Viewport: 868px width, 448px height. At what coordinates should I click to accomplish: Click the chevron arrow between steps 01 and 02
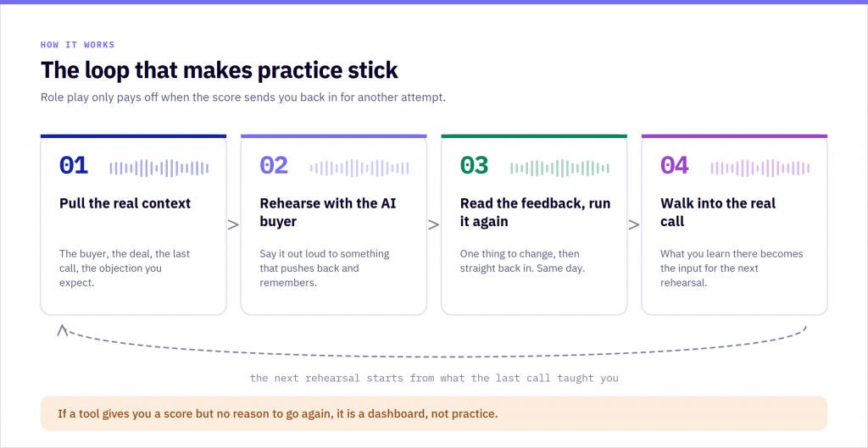(234, 225)
